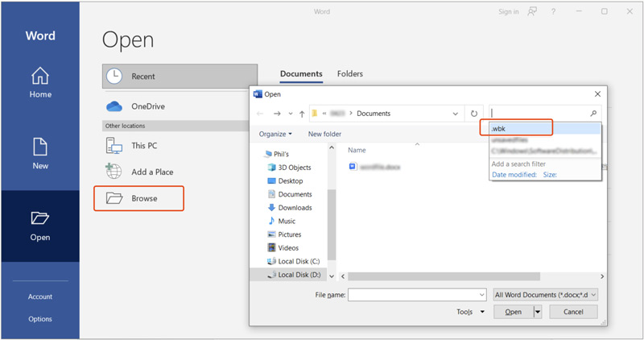Image resolution: width=644 pixels, height=340 pixels.
Task: Click search magnifier icon
Action: pyautogui.click(x=593, y=113)
